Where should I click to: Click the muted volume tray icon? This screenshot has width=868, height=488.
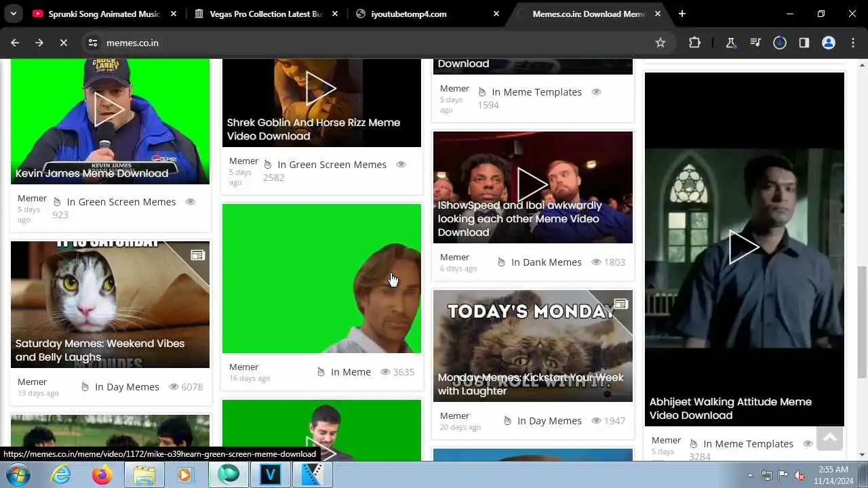tap(800, 475)
